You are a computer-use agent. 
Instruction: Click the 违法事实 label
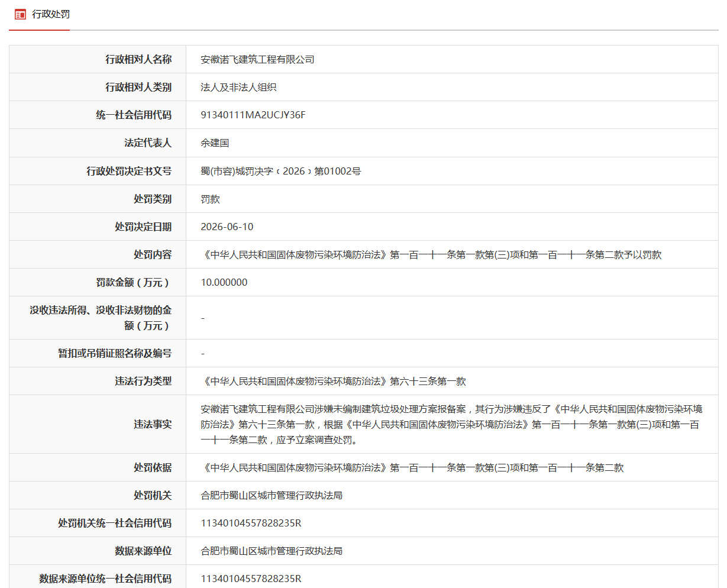click(x=153, y=424)
